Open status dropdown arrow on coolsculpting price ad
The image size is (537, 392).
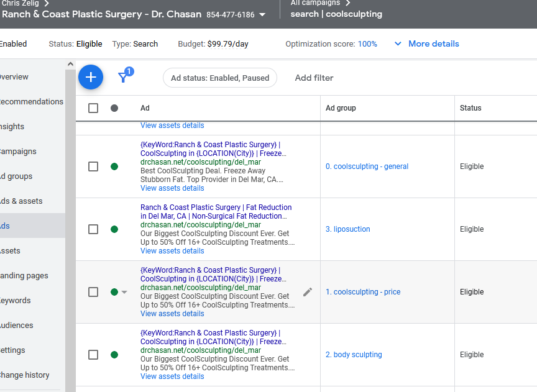click(124, 292)
